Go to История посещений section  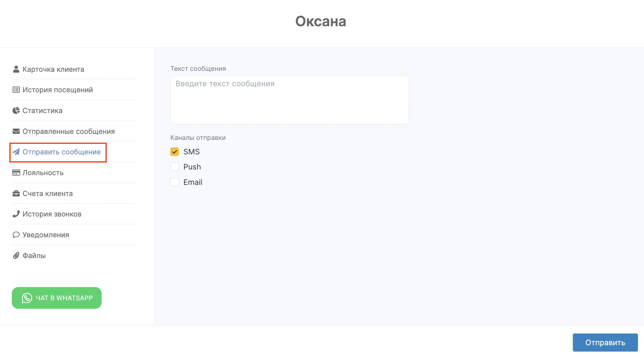coord(58,90)
